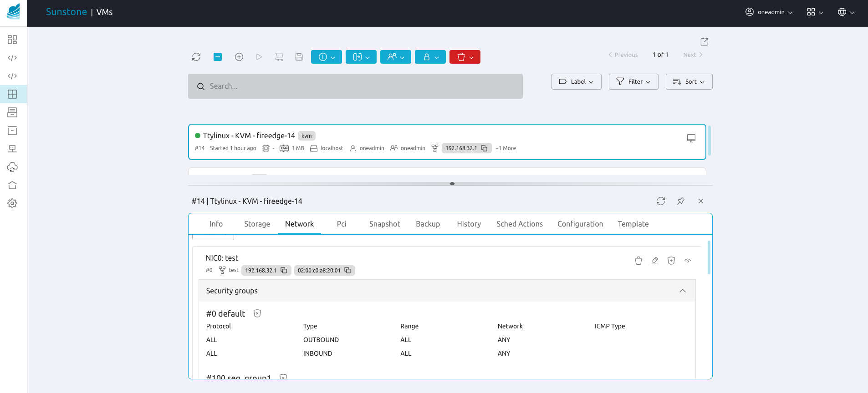868x393 pixels.
Task: Open the second code-brackets sidebar icon
Action: point(12,76)
